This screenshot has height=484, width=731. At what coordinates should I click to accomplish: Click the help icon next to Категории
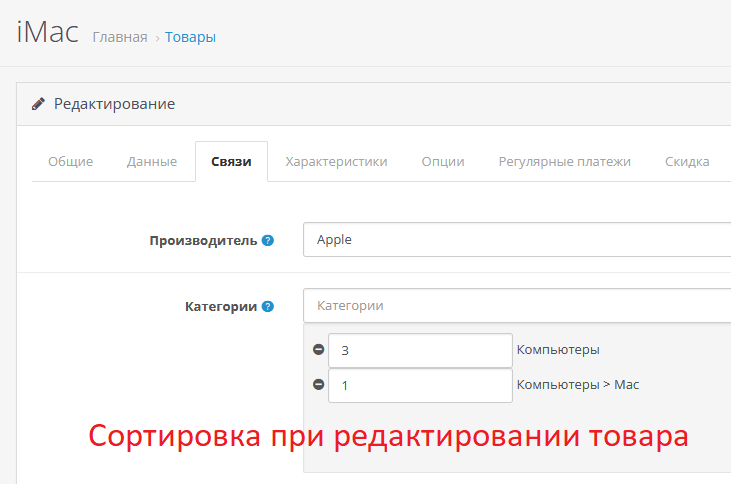(x=268, y=306)
